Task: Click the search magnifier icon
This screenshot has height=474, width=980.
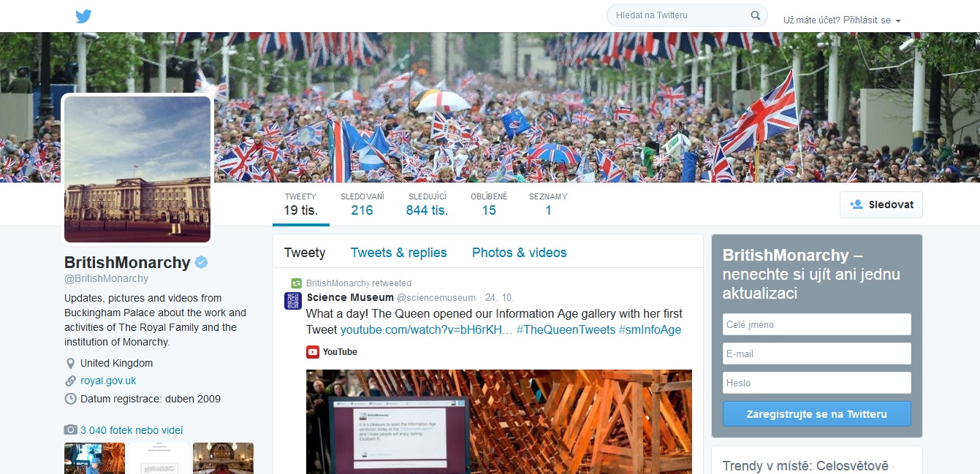Action: (x=756, y=15)
